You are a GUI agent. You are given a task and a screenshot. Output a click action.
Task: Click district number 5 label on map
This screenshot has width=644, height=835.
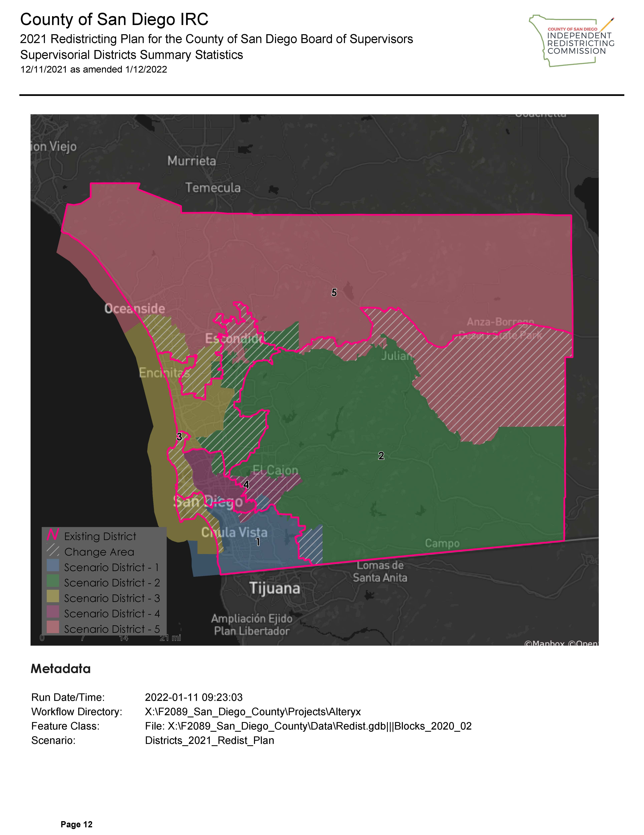pyautogui.click(x=334, y=292)
